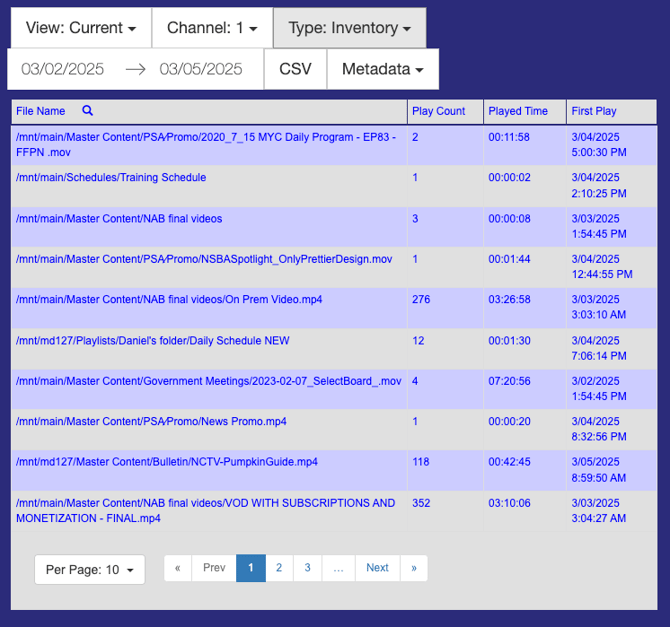670x627 pixels.
Task: Go to page 3 of results
Action: coord(308,568)
